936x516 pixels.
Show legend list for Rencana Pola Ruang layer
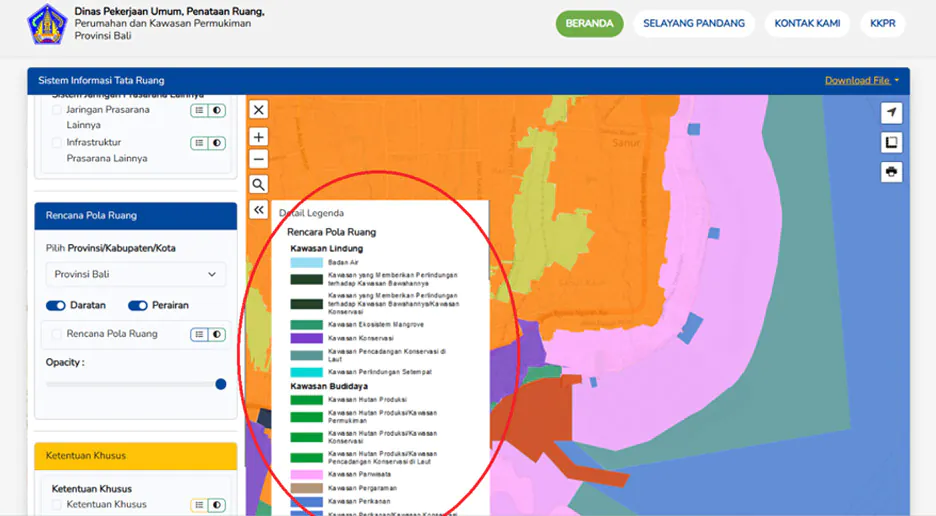pyautogui.click(x=199, y=334)
